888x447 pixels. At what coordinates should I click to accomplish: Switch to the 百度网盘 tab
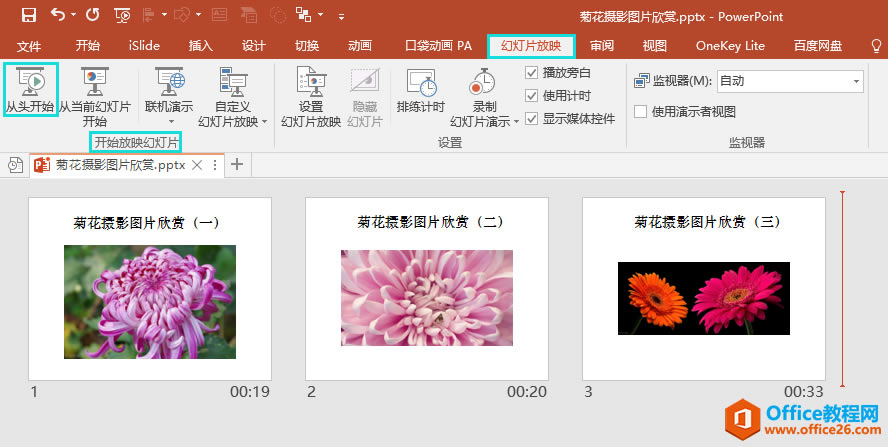tap(818, 45)
